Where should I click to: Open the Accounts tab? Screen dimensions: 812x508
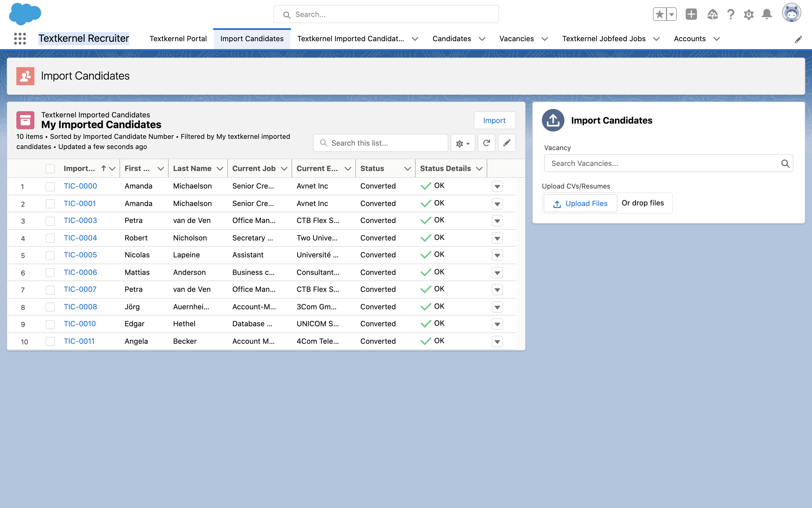coord(690,39)
